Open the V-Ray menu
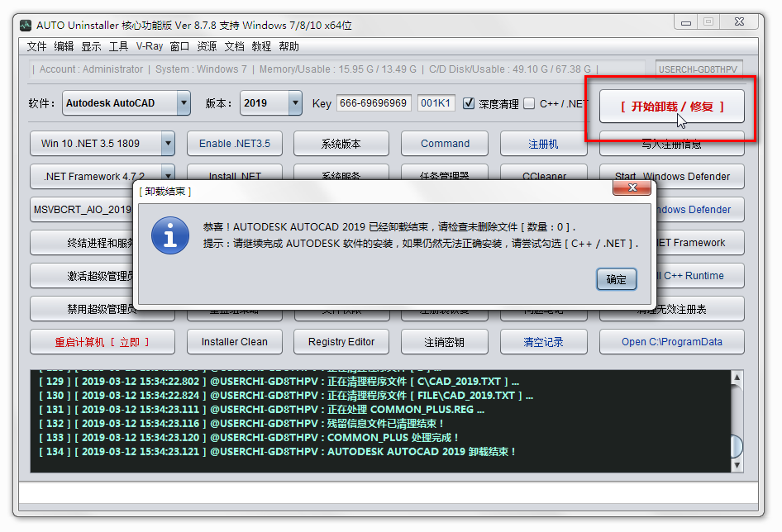The width and height of the screenshot is (782, 532). point(150,46)
